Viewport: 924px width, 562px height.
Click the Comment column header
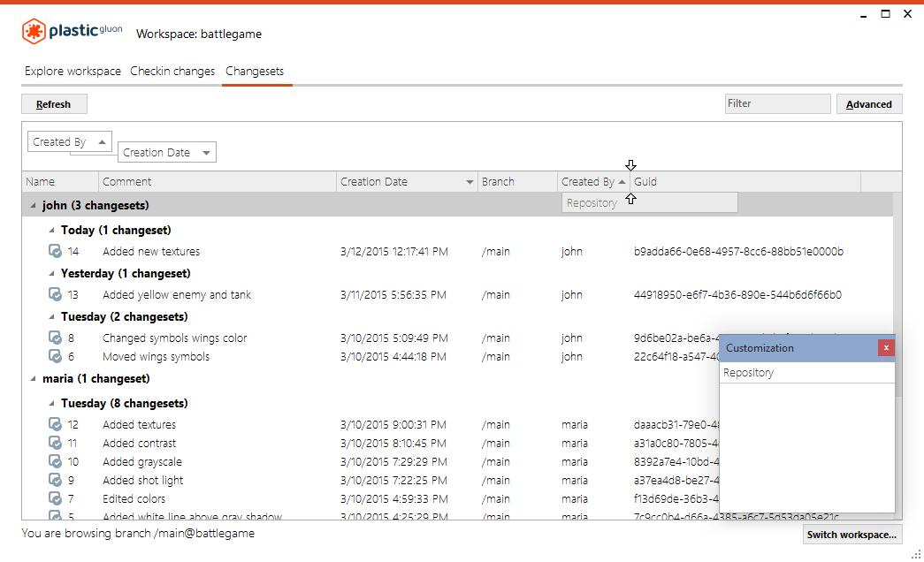[x=218, y=182]
